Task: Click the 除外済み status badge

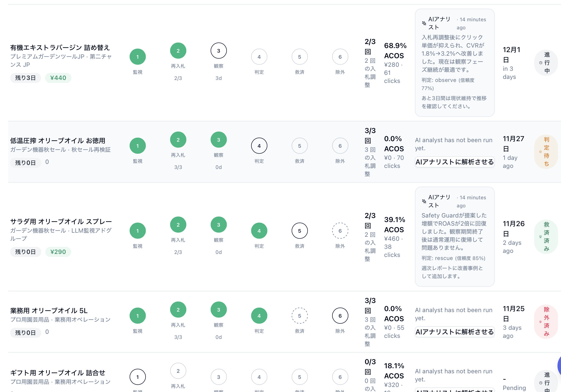Action: point(546,322)
